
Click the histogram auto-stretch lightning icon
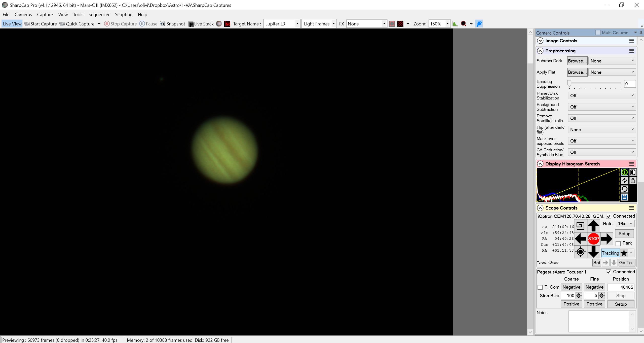click(x=624, y=180)
